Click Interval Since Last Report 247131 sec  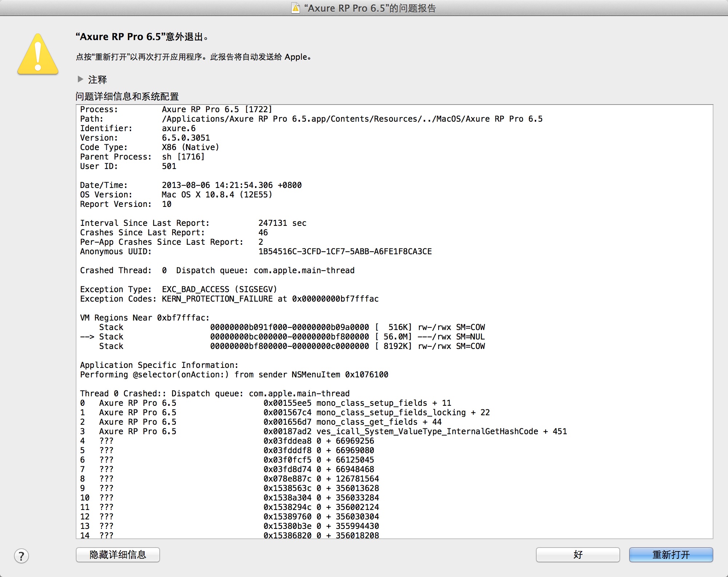point(193,223)
